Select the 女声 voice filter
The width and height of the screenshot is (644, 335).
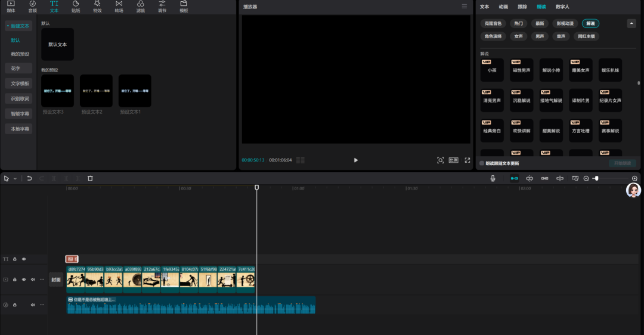point(518,36)
